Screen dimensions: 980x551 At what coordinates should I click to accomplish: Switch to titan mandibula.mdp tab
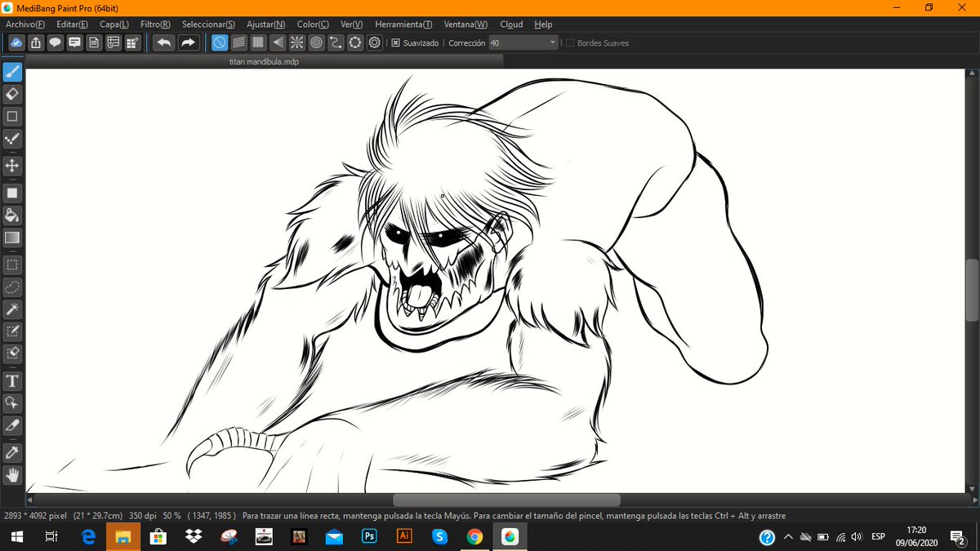coord(264,61)
